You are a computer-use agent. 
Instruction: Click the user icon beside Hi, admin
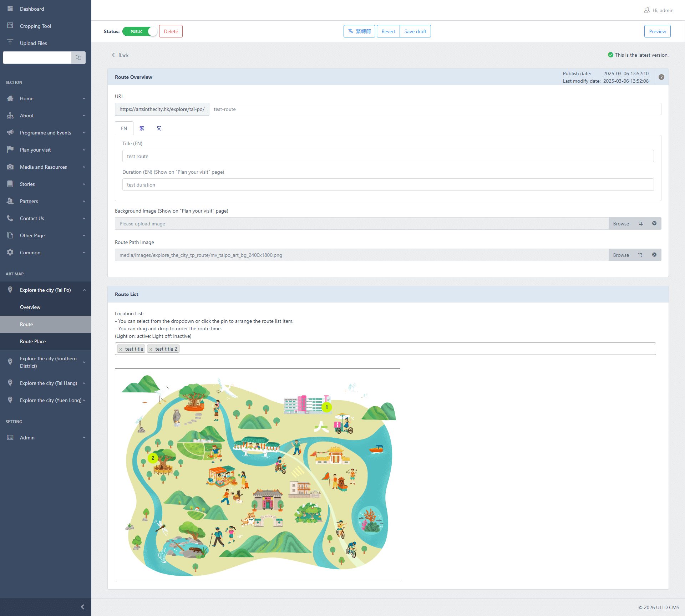pos(646,10)
